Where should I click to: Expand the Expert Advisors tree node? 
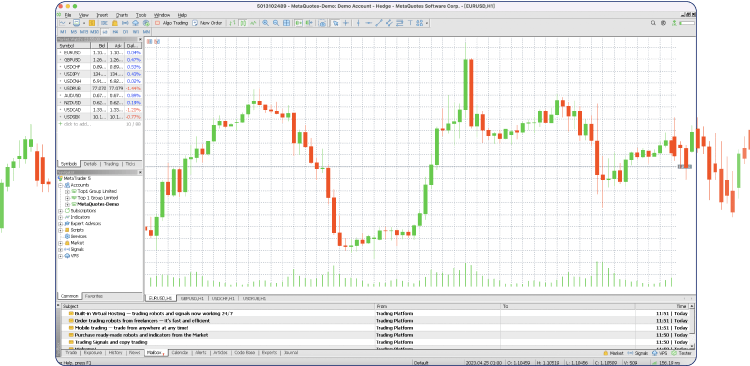pyautogui.click(x=61, y=223)
